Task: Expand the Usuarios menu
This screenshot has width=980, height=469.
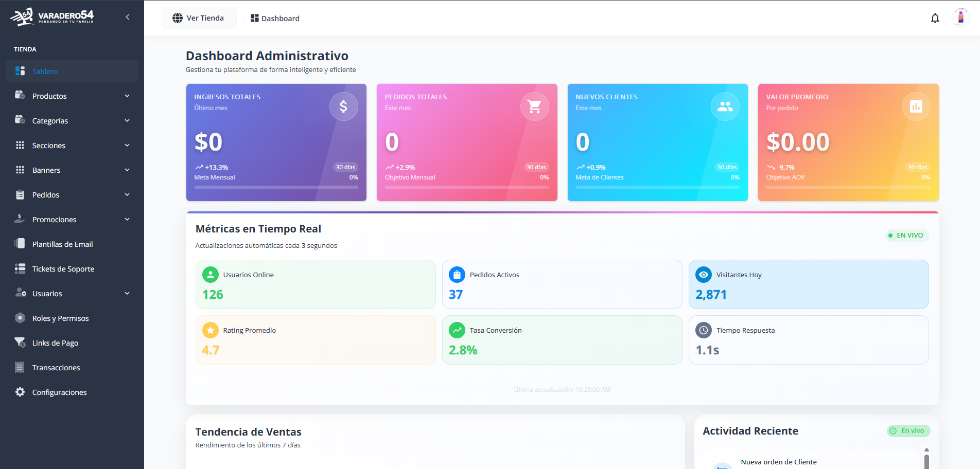Action: click(x=127, y=293)
